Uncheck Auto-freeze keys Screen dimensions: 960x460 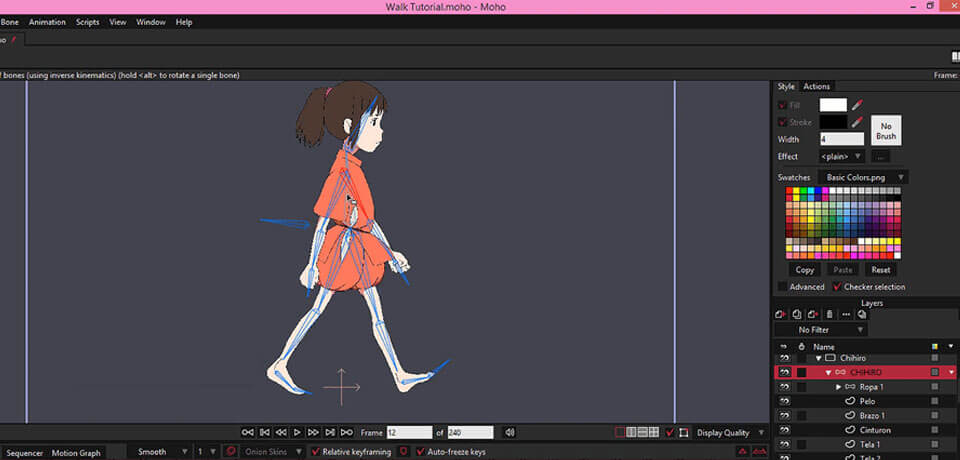click(x=421, y=452)
